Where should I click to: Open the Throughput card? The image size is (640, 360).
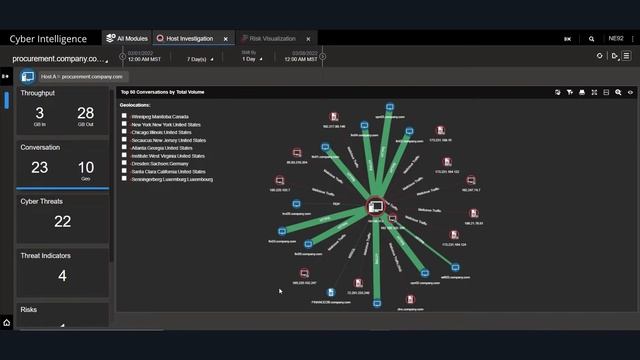[62, 110]
